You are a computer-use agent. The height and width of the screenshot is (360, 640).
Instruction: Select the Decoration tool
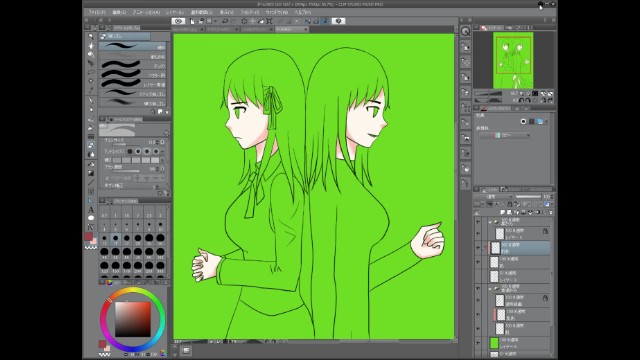click(x=91, y=136)
